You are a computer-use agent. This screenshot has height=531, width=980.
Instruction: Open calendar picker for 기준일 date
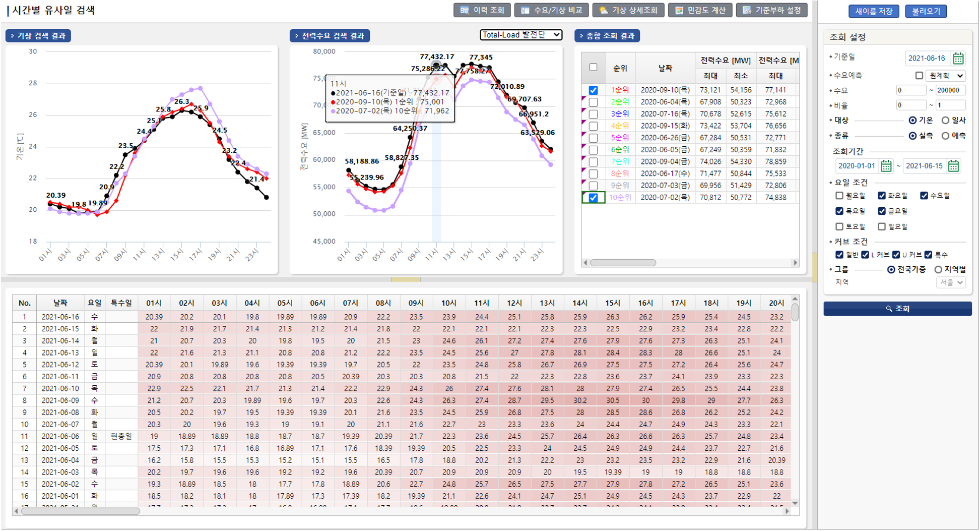click(958, 58)
